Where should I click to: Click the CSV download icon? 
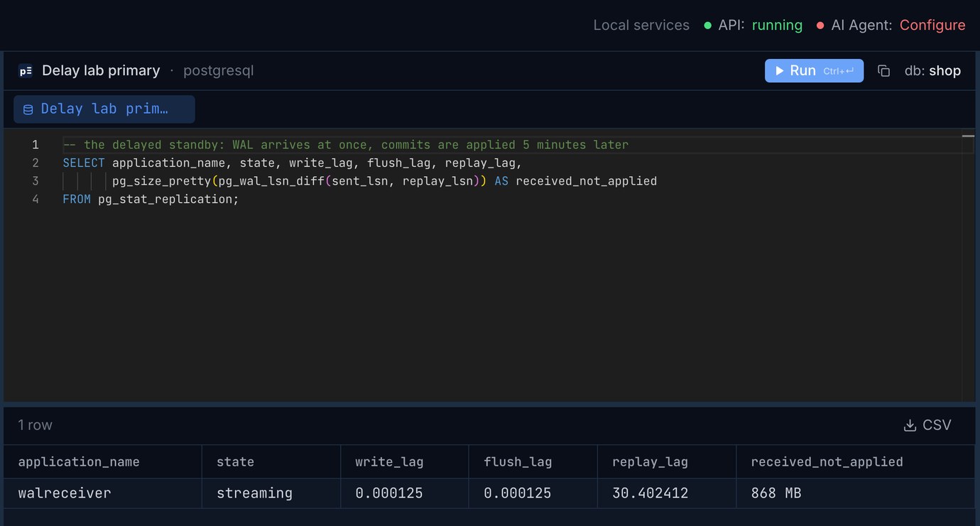[910, 425]
